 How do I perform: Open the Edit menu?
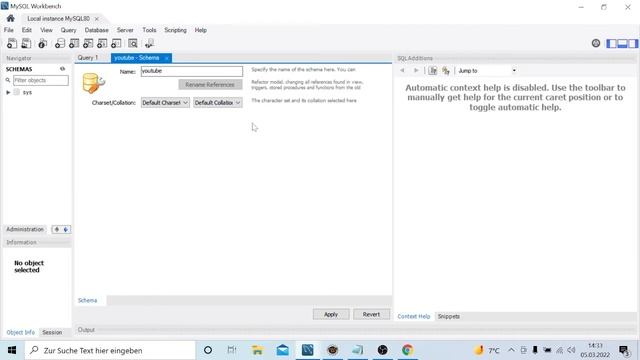[x=27, y=30]
